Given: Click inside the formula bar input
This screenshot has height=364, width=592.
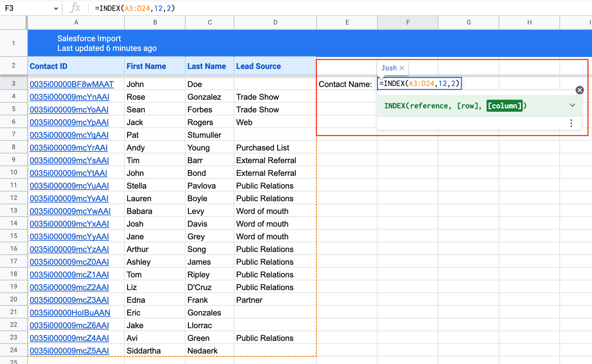Looking at the screenshot, I should point(178,8).
